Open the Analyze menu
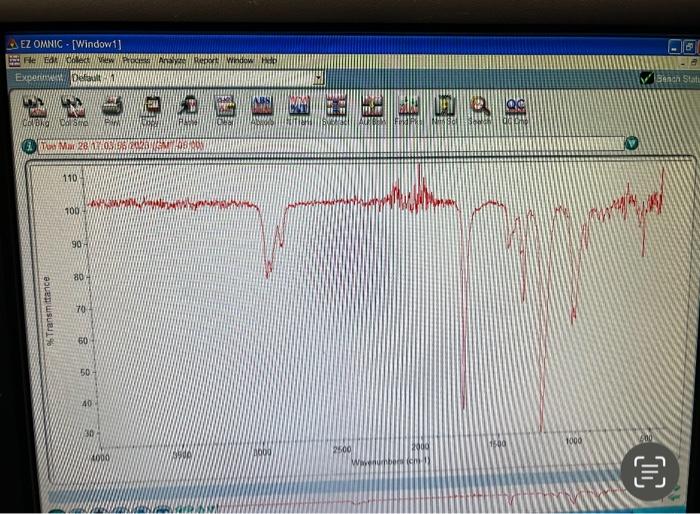The width and height of the screenshot is (700, 514). [172, 60]
